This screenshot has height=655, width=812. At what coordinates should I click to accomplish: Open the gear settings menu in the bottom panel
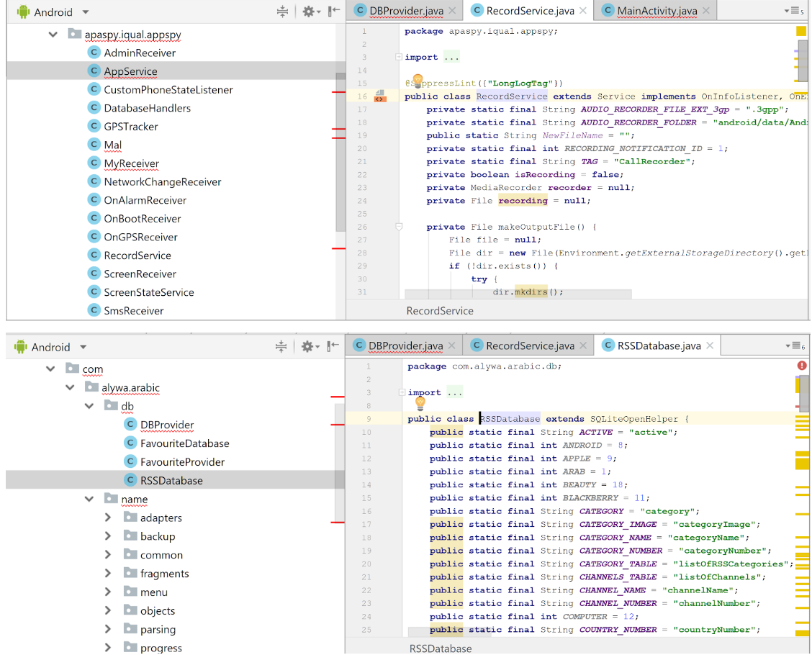click(310, 346)
